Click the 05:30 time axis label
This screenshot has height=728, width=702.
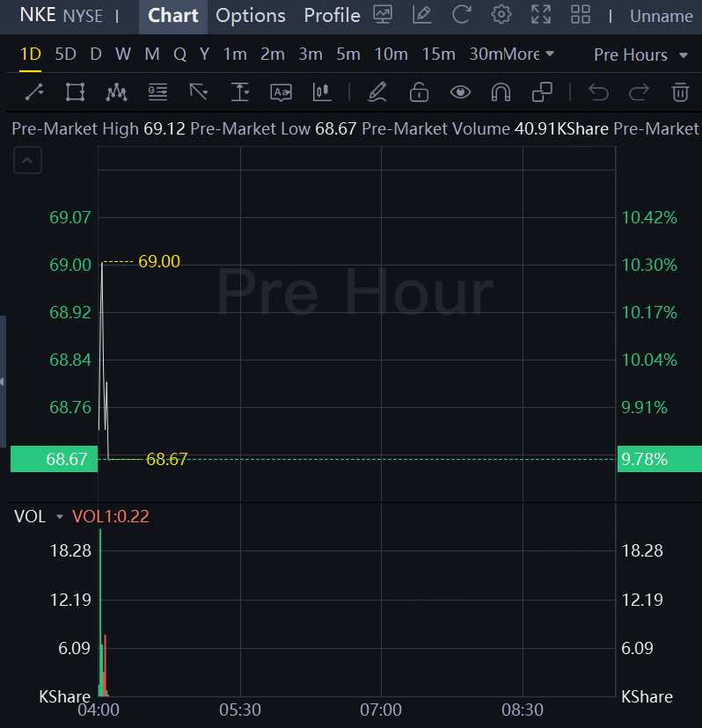pos(240,710)
